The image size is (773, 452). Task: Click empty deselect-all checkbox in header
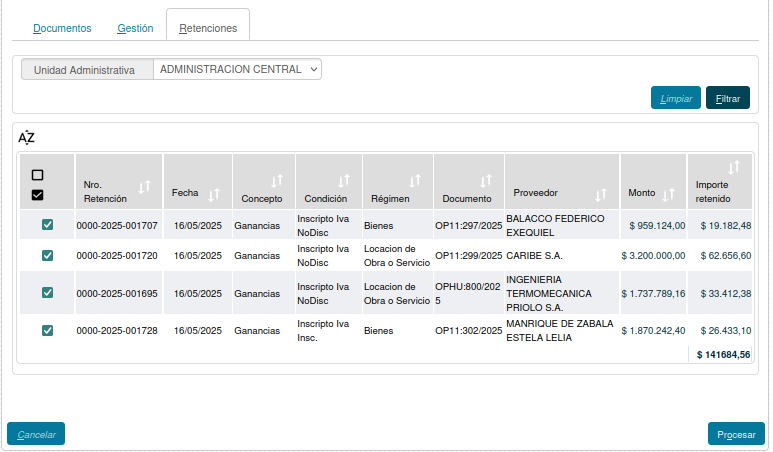(x=38, y=175)
